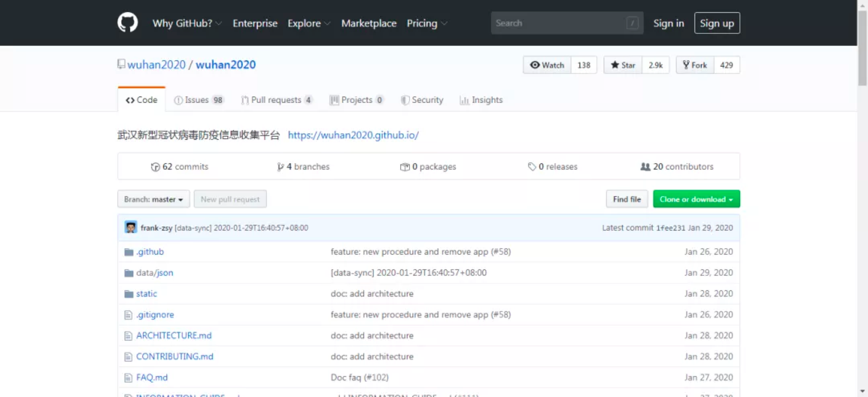This screenshot has width=868, height=397.
Task: Fork the wuhan2020 repository
Action: pyautogui.click(x=695, y=65)
